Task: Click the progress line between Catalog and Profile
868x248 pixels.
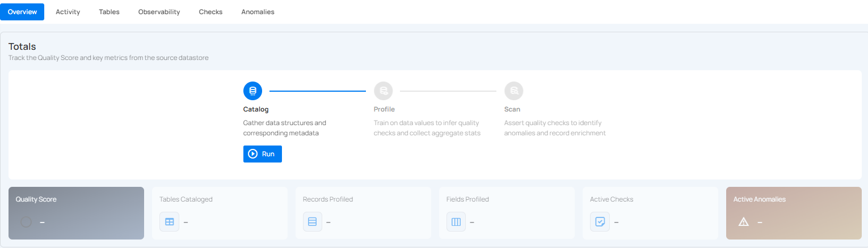Action: point(318,91)
